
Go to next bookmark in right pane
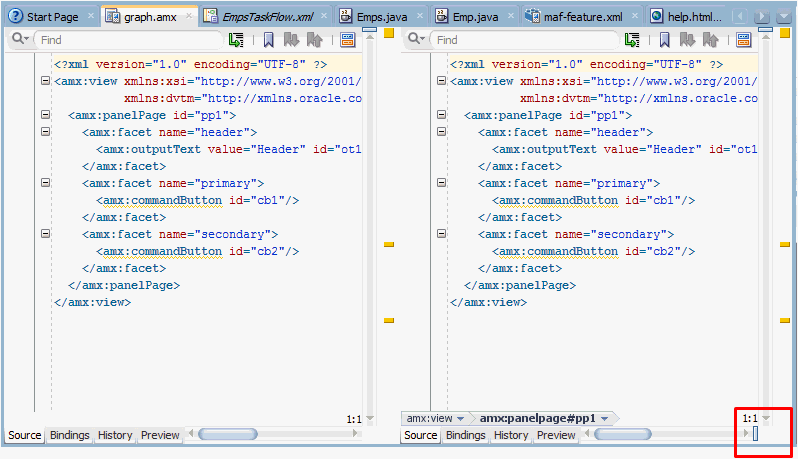pos(687,40)
